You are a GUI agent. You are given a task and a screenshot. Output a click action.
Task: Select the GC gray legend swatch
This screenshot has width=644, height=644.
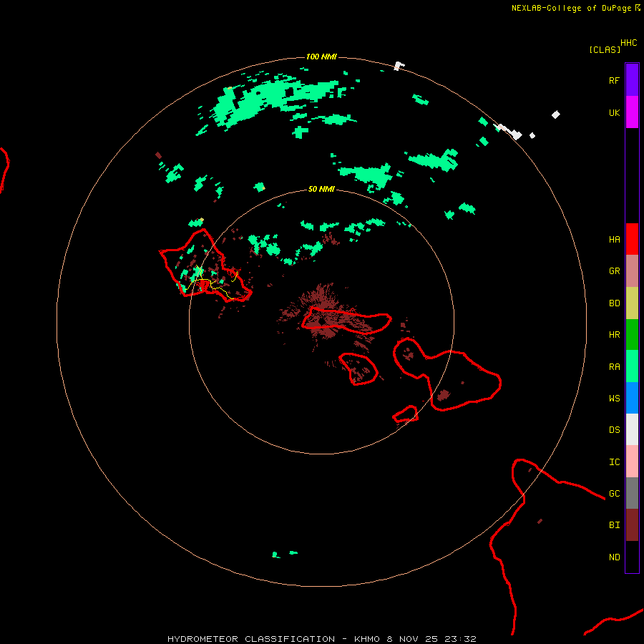(x=632, y=493)
